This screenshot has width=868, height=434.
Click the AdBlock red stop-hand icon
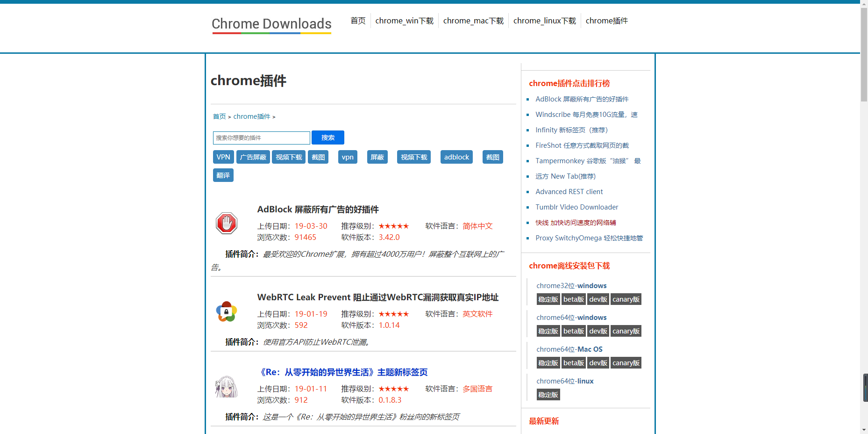[227, 223]
